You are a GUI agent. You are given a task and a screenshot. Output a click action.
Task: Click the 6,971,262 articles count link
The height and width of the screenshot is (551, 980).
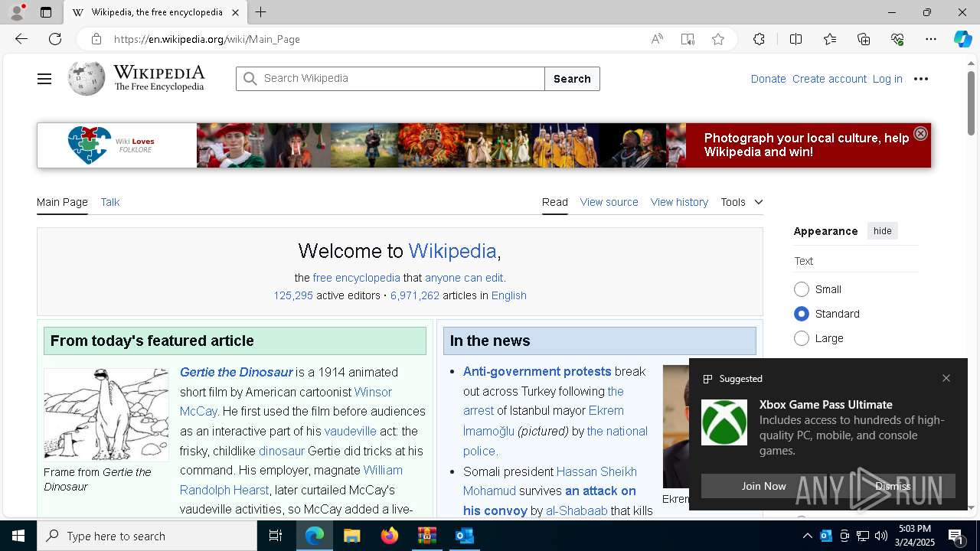[415, 295]
